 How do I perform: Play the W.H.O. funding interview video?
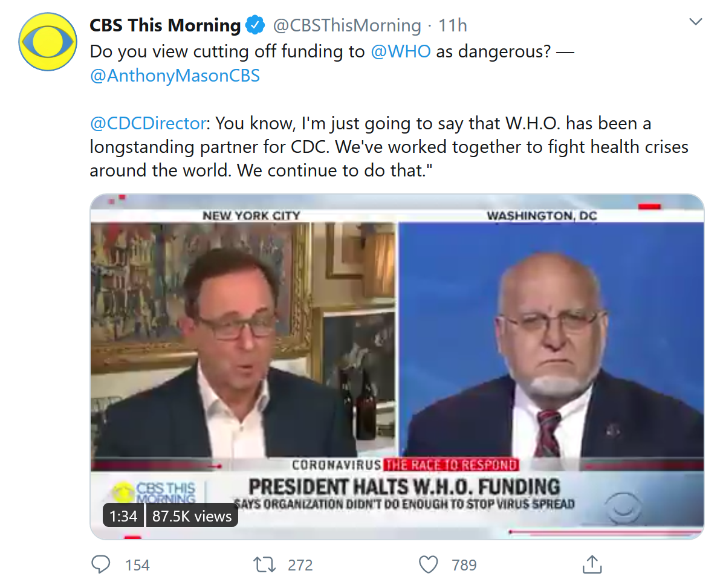tap(397, 363)
